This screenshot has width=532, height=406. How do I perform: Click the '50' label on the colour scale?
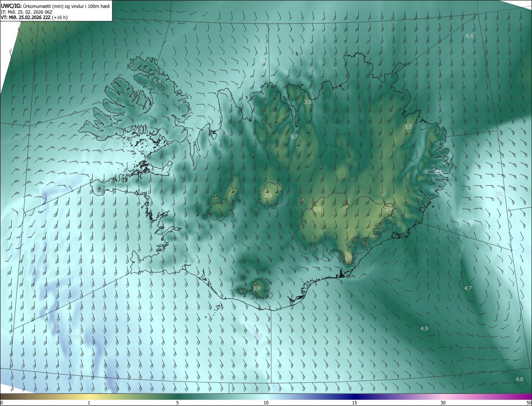(x=528, y=403)
